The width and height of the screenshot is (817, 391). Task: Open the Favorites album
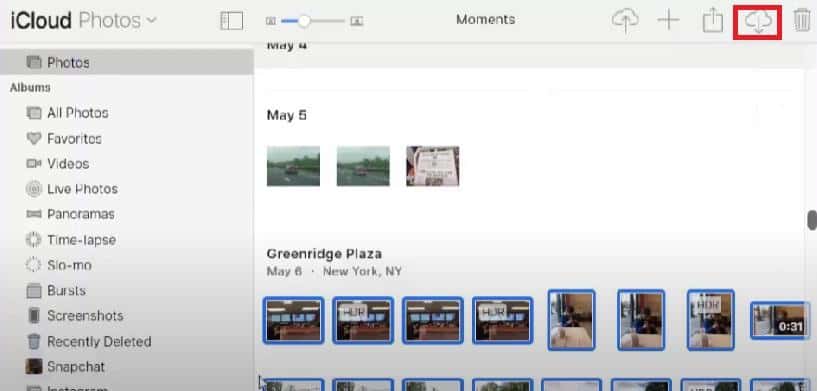tap(74, 139)
